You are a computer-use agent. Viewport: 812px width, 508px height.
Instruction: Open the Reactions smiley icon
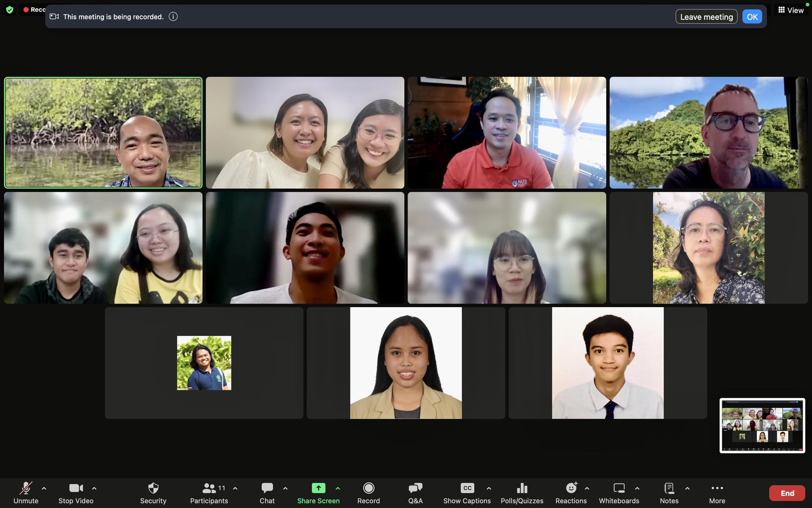pos(571,488)
